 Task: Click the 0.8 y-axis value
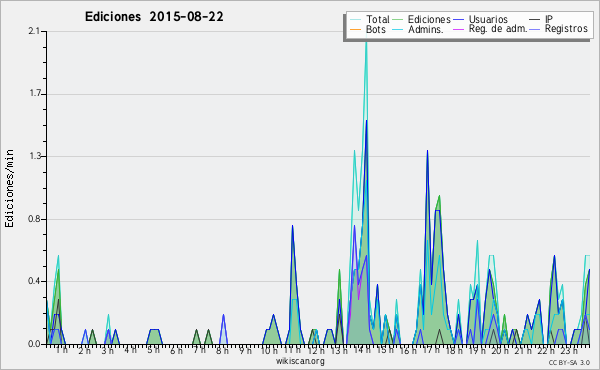[x=34, y=219]
